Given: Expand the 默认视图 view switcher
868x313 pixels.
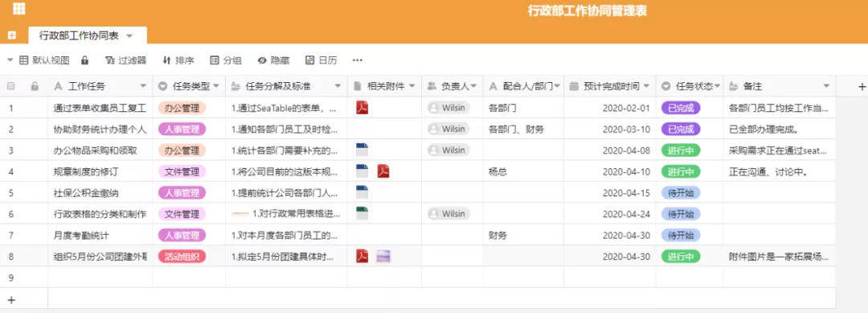Looking at the screenshot, I should click(38, 60).
